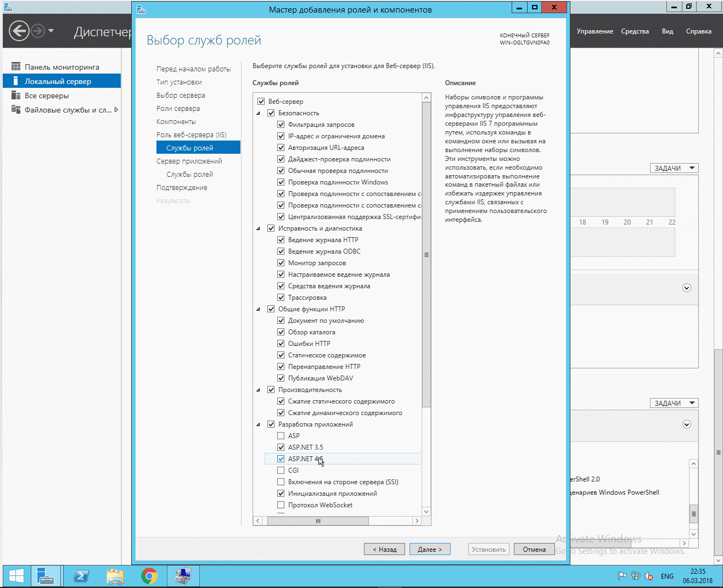The width and height of the screenshot is (723, 588).
Task: Select the ASP.NET 4.5 tree row label
Action: pos(306,459)
